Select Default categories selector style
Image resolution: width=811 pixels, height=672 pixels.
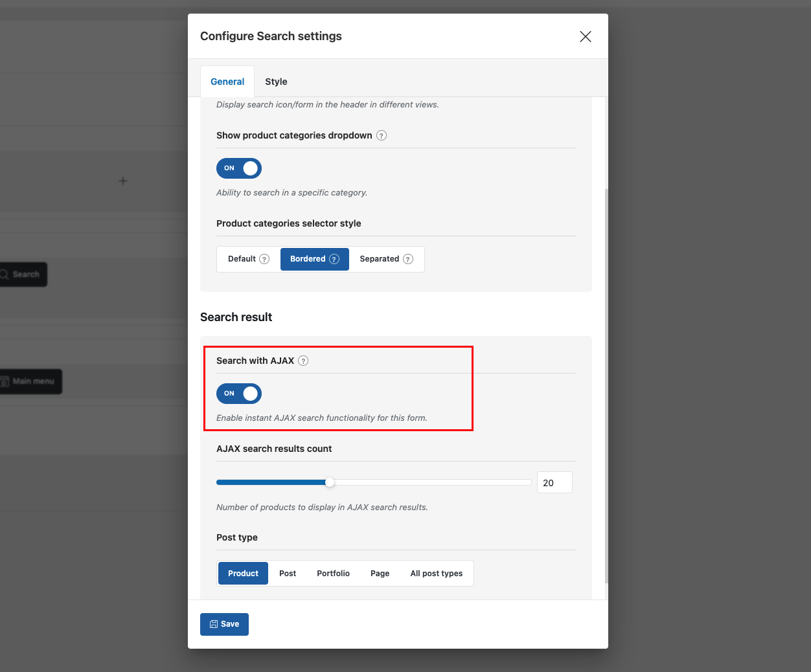(242, 259)
